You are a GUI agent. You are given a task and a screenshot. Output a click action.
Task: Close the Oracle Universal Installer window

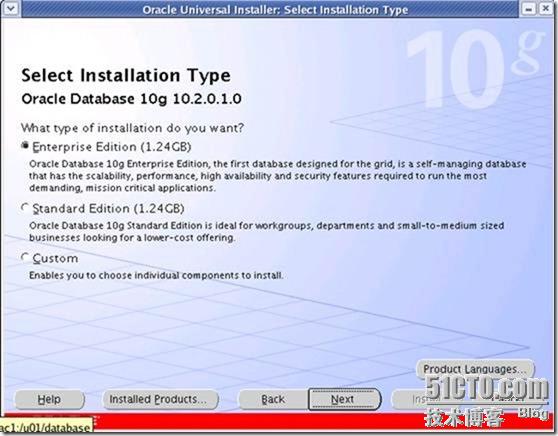click(546, 9)
